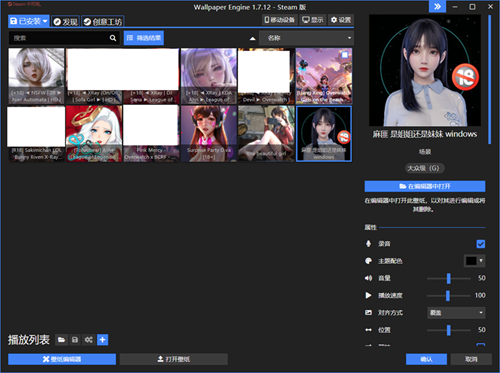Select the Ashe League of Legends wallpaper
The image size is (500, 373).
coord(94,134)
